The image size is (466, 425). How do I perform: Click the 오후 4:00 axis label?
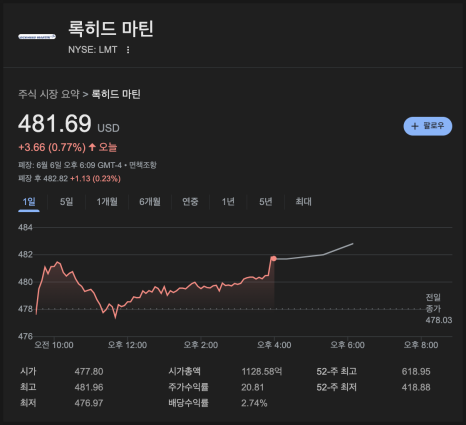click(274, 345)
